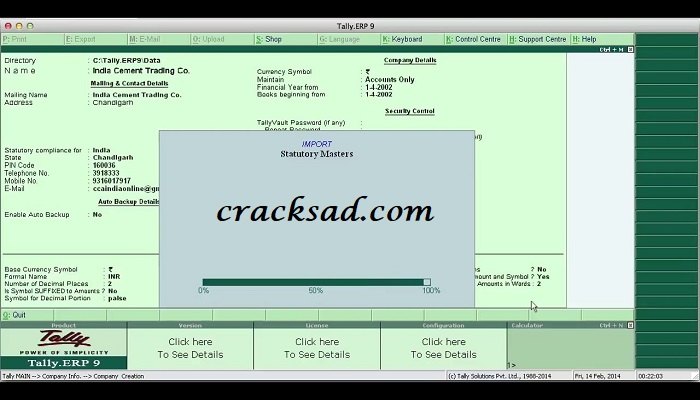Click the Tally.ERP 9 product name banner

[x=64, y=363]
